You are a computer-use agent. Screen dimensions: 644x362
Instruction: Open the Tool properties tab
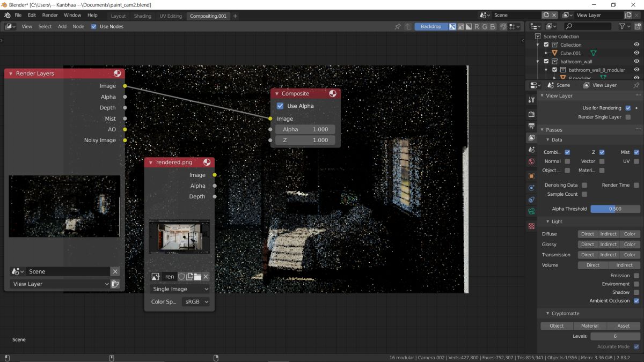pos(531,100)
